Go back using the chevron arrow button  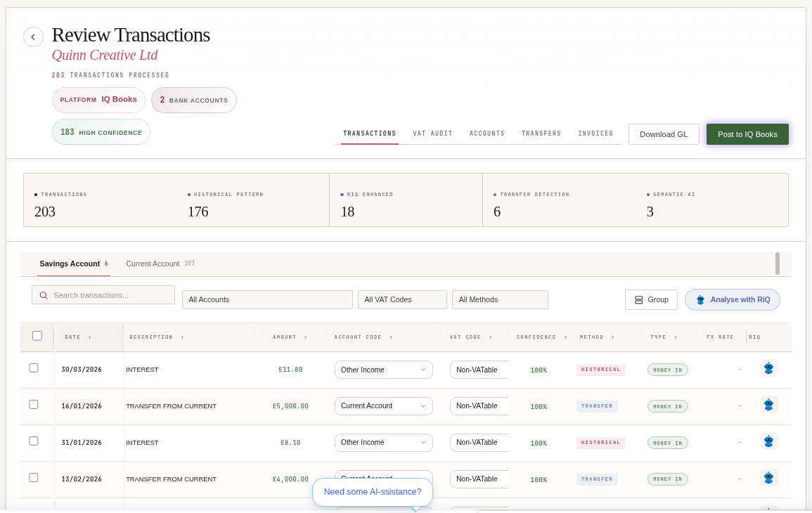tap(33, 37)
